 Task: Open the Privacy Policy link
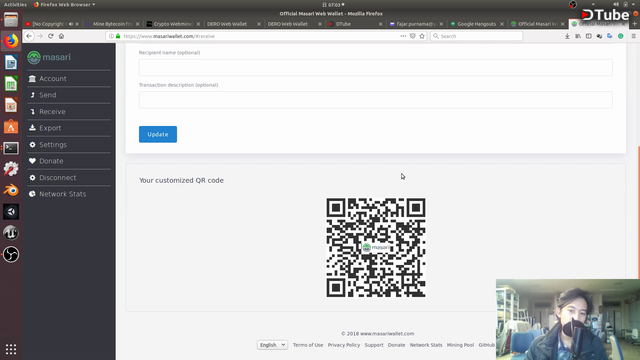tap(344, 345)
